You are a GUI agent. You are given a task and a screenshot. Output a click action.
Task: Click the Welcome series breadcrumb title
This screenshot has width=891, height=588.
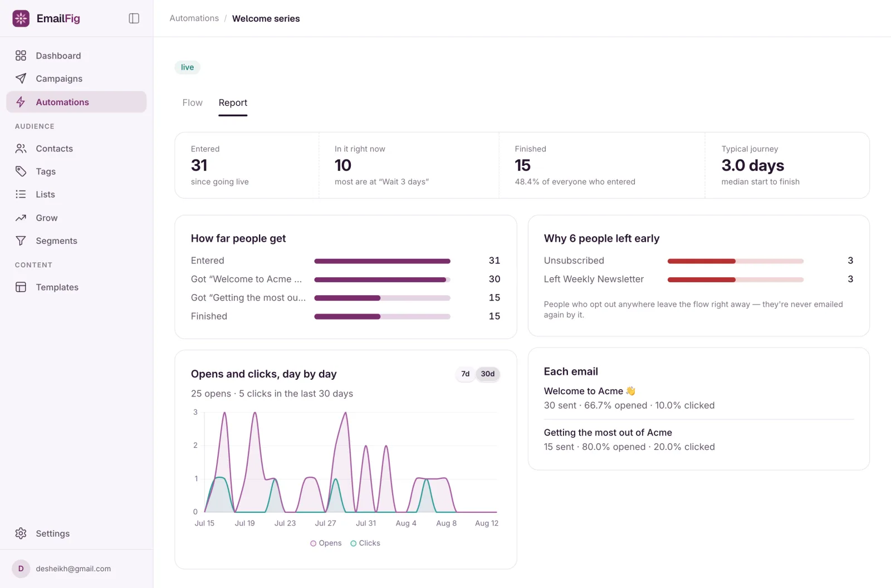[x=266, y=18]
